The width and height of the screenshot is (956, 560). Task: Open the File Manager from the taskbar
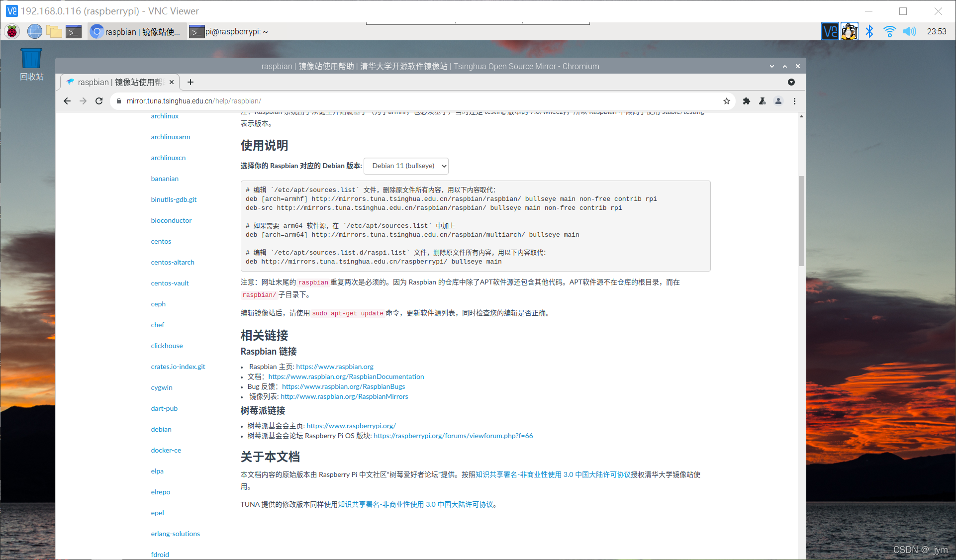click(55, 31)
